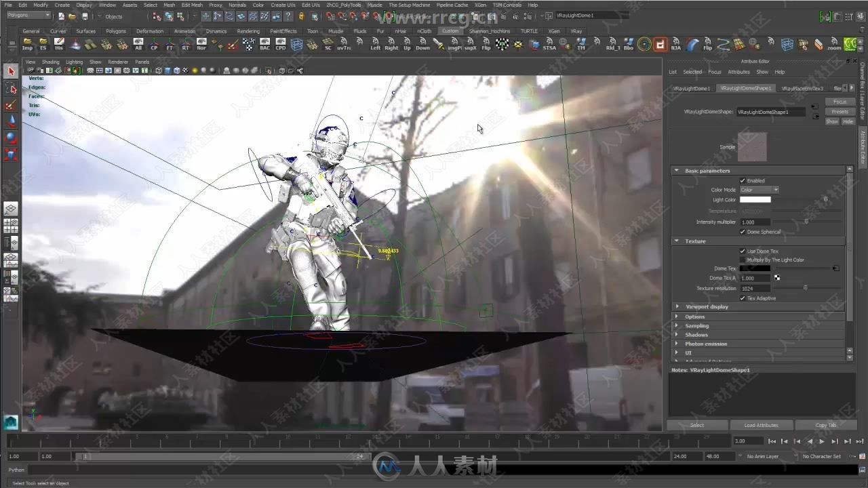This screenshot has height=488, width=868.
Task: Run the STSA shelf script
Action: tap(549, 44)
